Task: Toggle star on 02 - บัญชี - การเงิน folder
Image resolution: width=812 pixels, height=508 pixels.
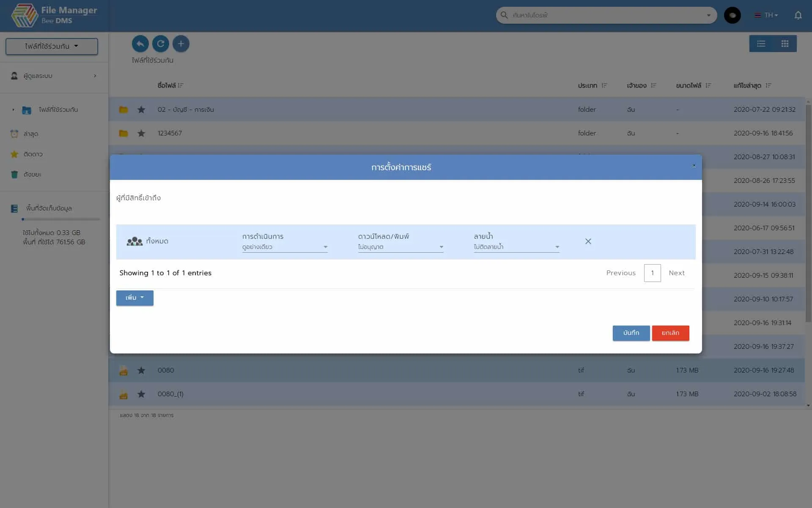Action: [141, 110]
